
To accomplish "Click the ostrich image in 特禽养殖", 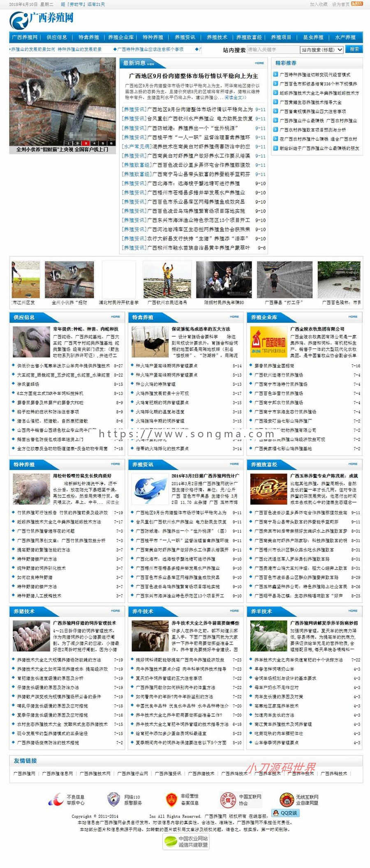I will pyautogui.click(x=150, y=342).
